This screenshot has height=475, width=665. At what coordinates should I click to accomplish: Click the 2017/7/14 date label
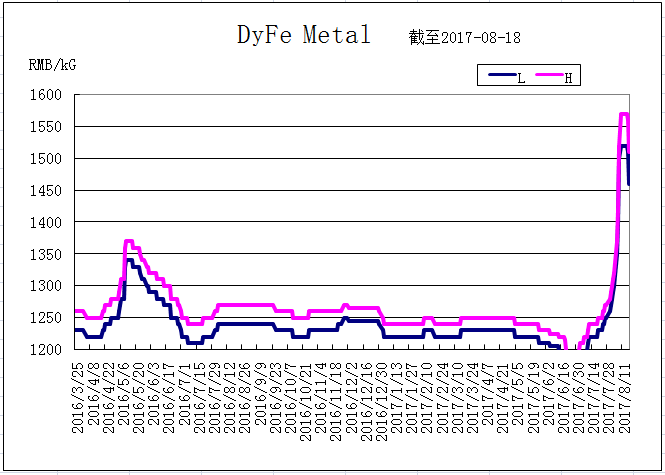[595, 397]
